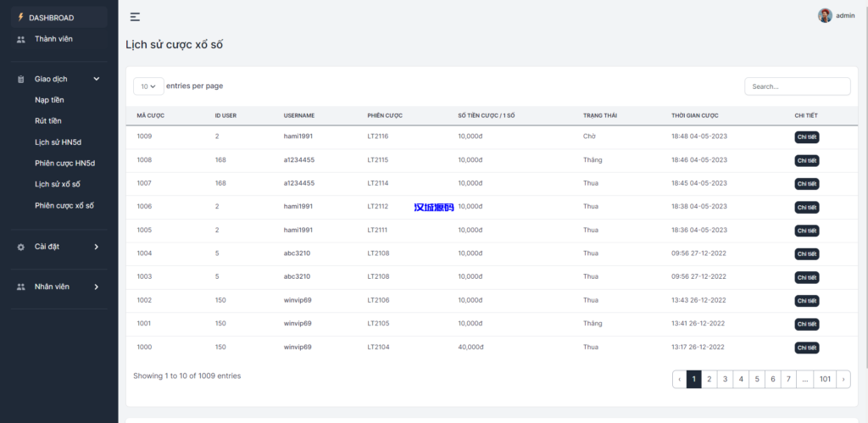This screenshot has height=423, width=868.
Task: Toggle the hamburger sidebar menu icon
Action: pos(135,17)
